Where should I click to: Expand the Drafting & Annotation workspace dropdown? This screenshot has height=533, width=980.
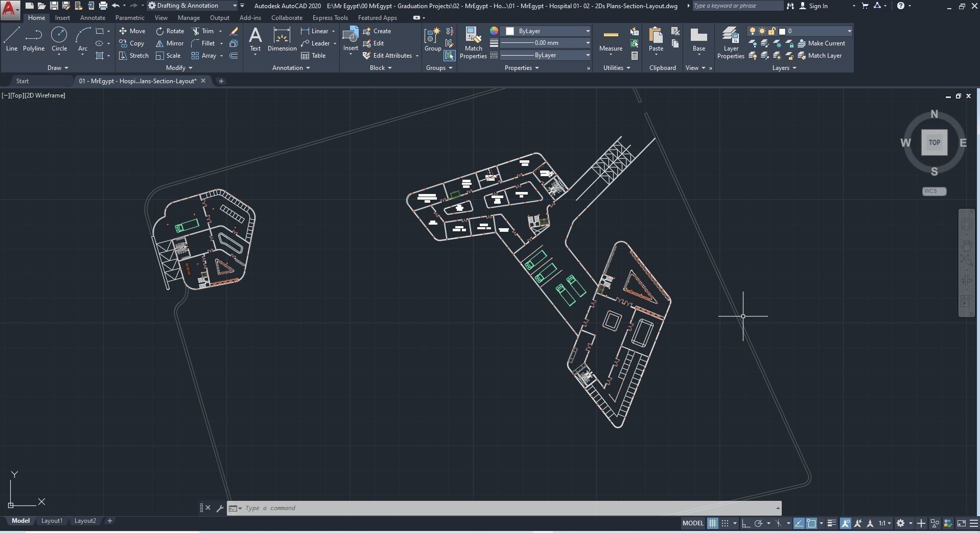(x=235, y=6)
